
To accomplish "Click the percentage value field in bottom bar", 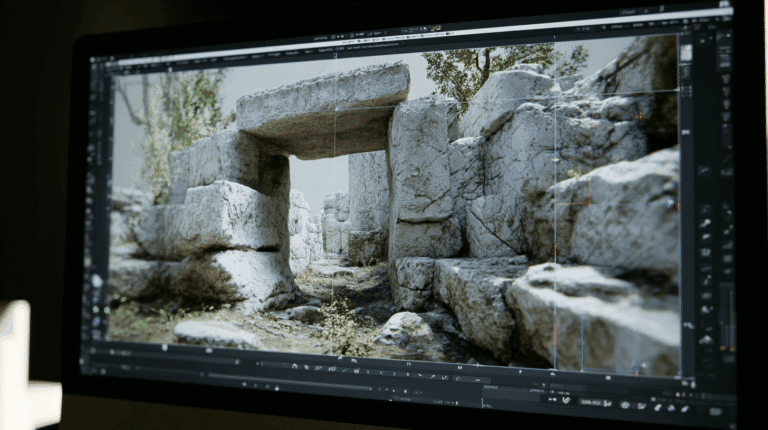I will [591, 402].
